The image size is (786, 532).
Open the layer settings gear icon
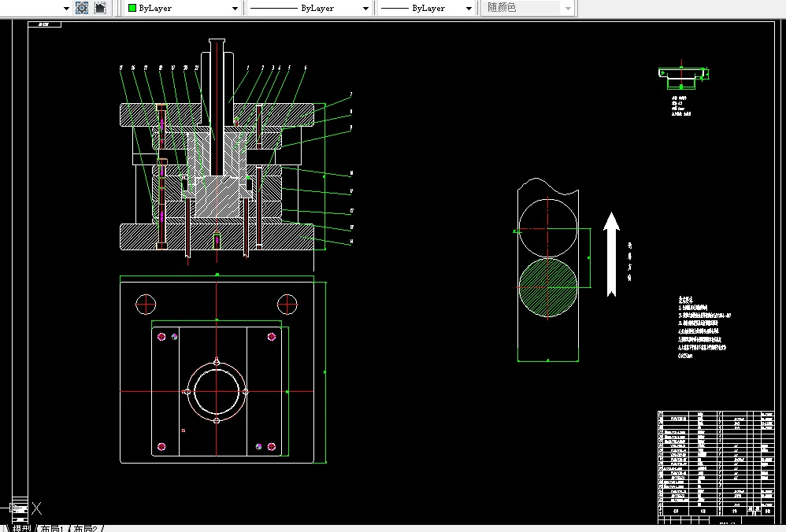pos(82,8)
